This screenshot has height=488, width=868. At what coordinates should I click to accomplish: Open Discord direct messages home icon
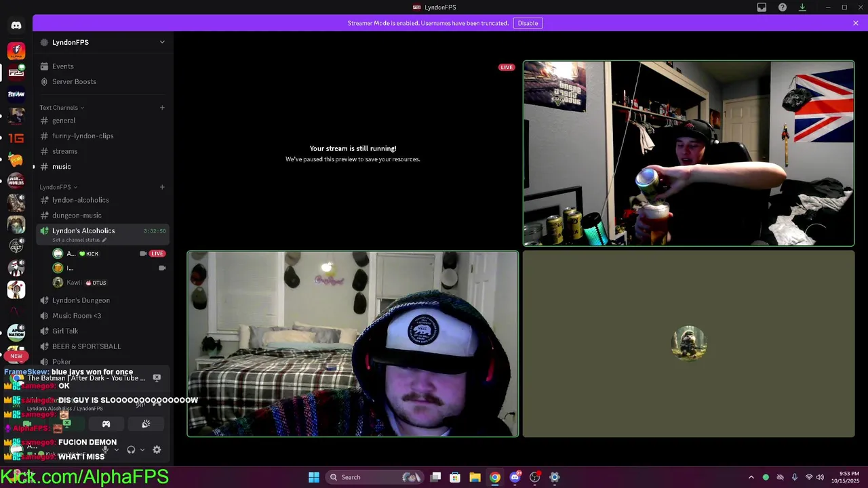(x=16, y=26)
